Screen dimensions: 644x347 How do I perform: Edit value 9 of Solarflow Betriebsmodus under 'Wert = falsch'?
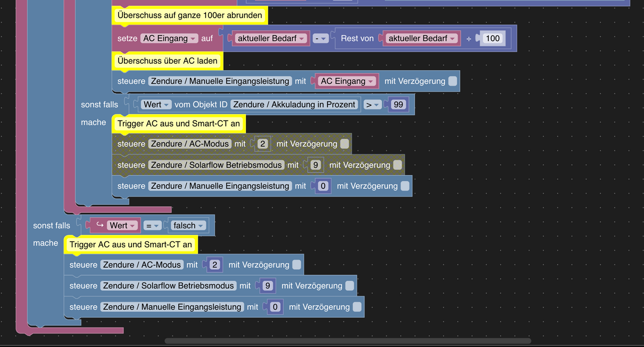point(267,285)
